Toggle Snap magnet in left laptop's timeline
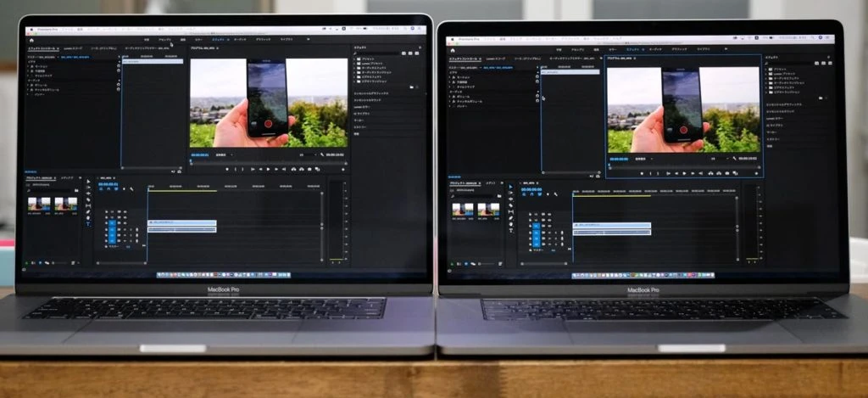This screenshot has width=868, height=398. pos(108,189)
